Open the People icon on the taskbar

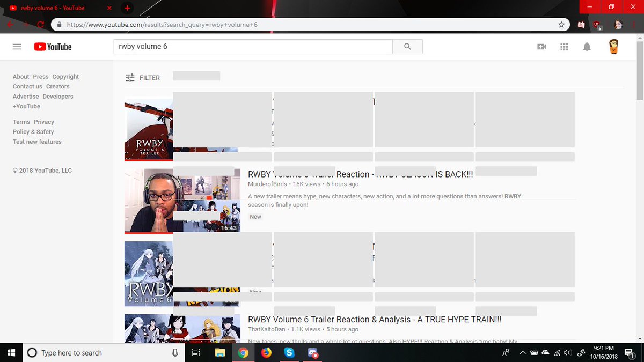click(x=506, y=352)
